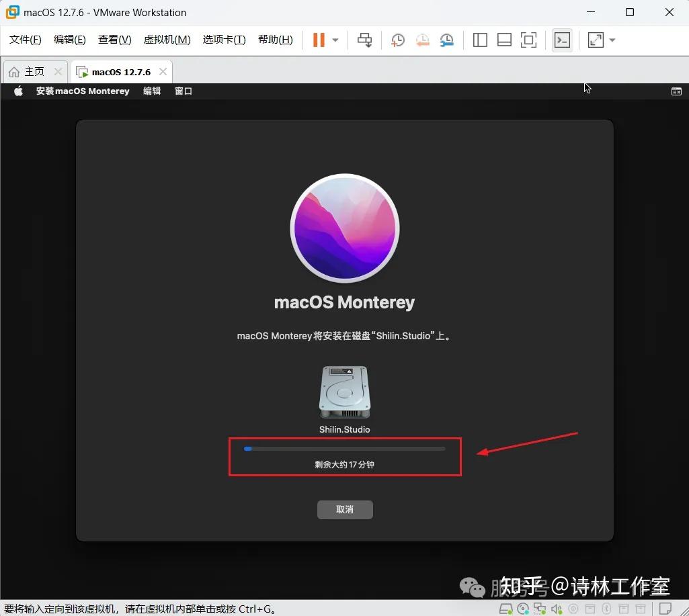The image size is (689, 616).
Task: Expand the stretch display options arrow
Action: click(x=612, y=40)
